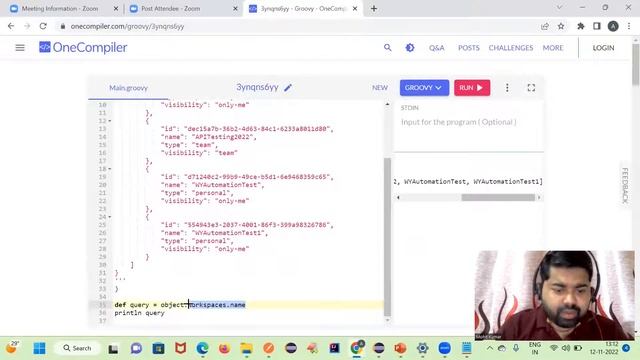Viewport: 640px width, 360px height.
Task: Open the Q&A page
Action: point(436,48)
